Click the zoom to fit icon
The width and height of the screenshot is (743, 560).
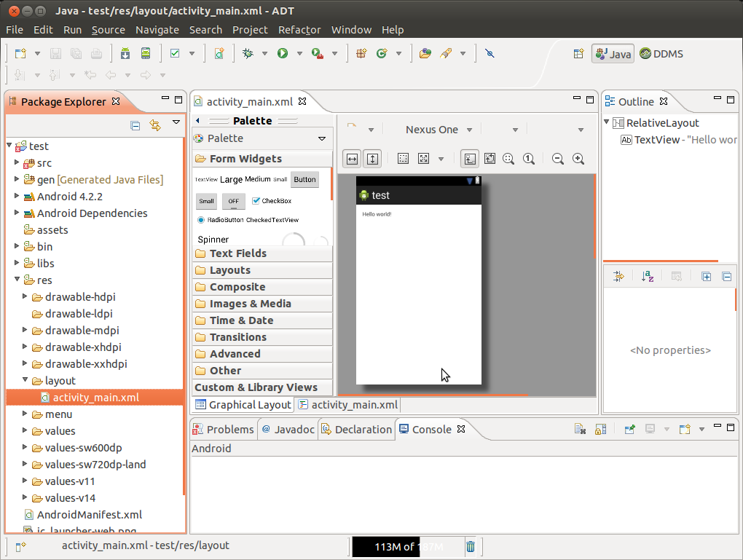pyautogui.click(x=508, y=159)
